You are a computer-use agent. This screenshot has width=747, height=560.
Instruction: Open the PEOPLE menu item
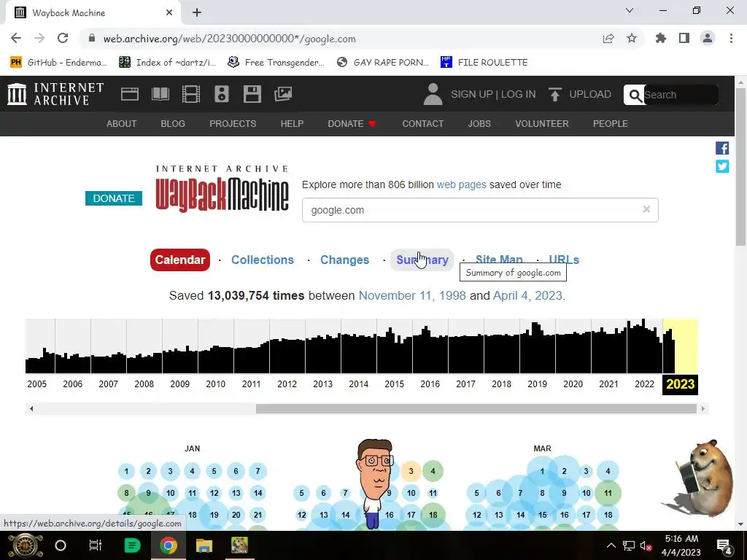(x=611, y=124)
